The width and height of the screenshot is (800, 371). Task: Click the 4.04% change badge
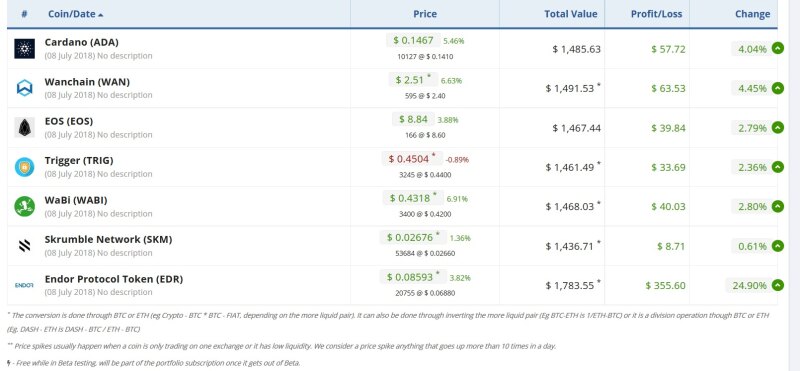coord(752,49)
